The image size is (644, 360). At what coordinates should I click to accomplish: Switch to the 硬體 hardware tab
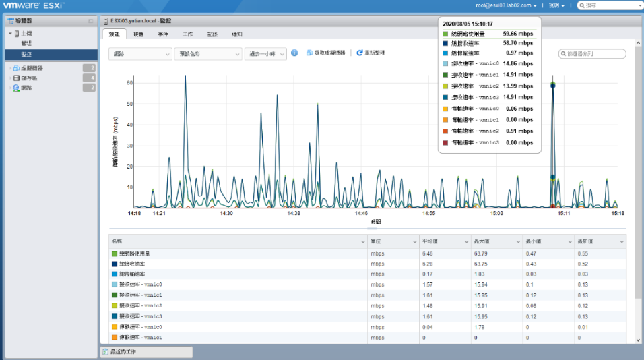[x=138, y=34]
